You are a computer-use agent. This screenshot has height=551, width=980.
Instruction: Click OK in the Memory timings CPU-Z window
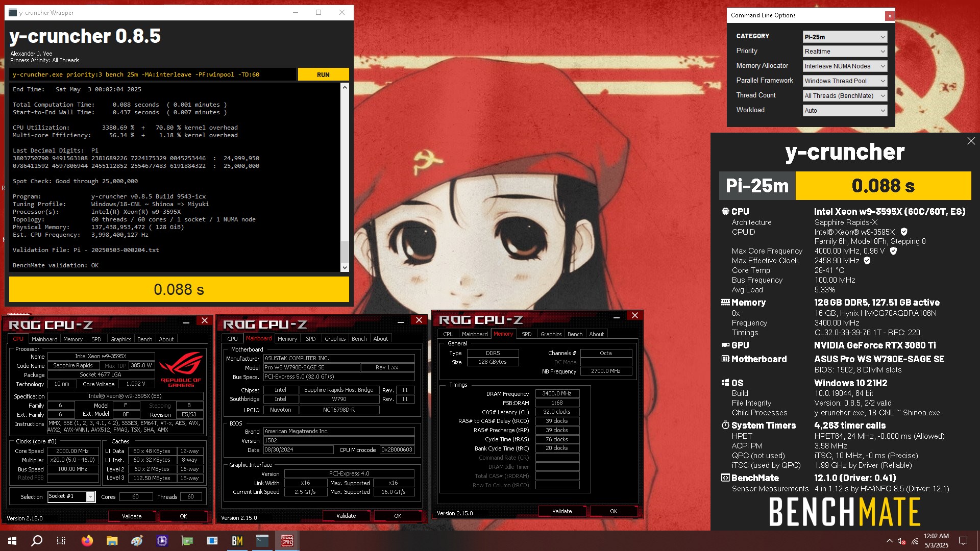click(x=614, y=511)
